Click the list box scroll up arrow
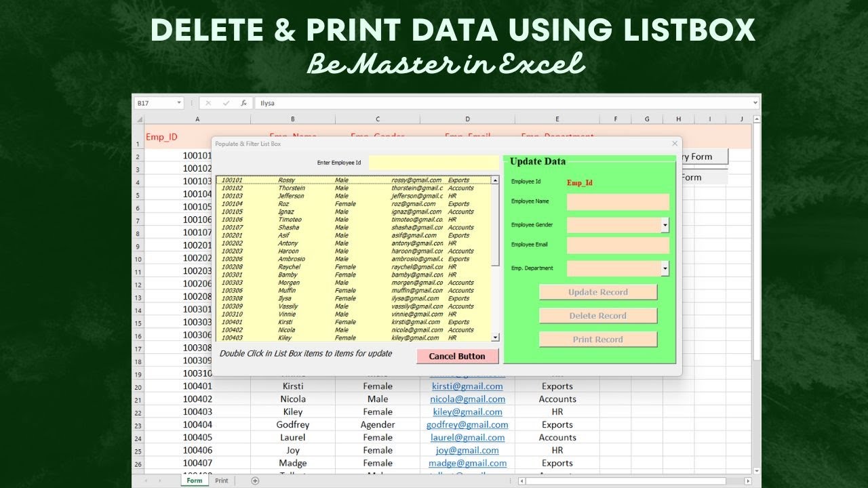This screenshot has width=868, height=488. coord(495,180)
